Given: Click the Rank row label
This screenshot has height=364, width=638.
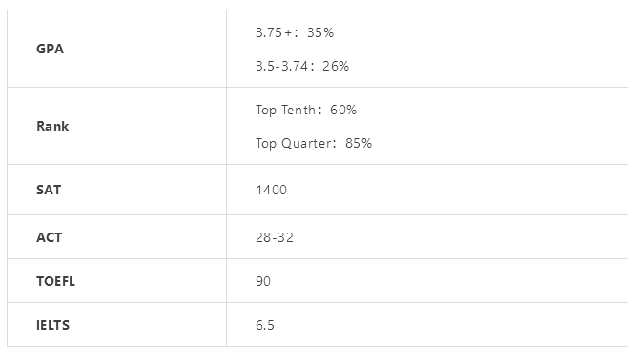Looking at the screenshot, I should (52, 126).
